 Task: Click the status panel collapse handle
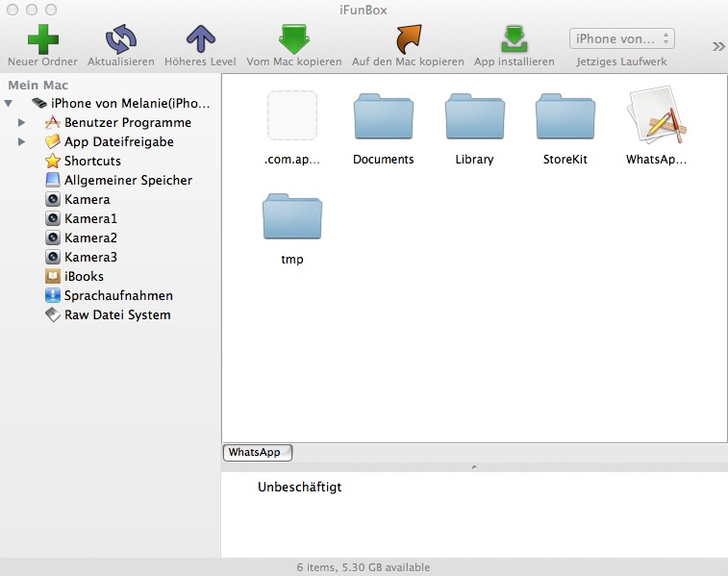pyautogui.click(x=474, y=467)
